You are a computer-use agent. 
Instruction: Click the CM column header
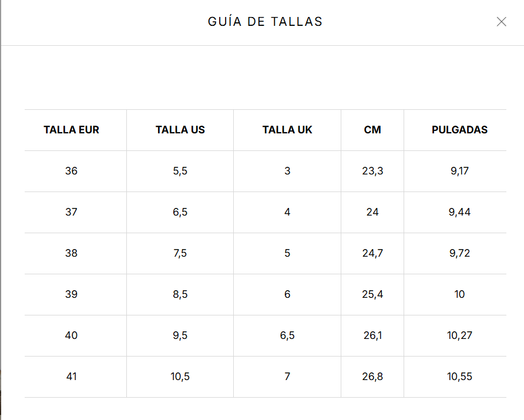click(x=372, y=130)
